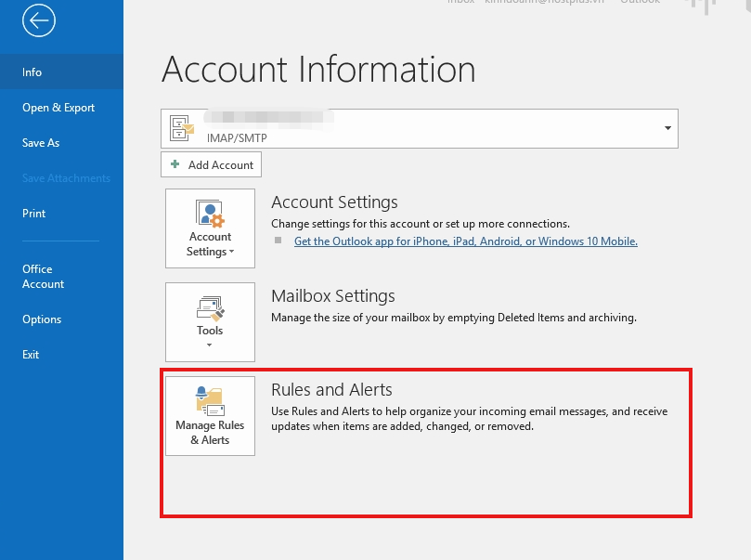Click the Add Account button
Viewport: 751px width, 560px height.
[x=211, y=164]
